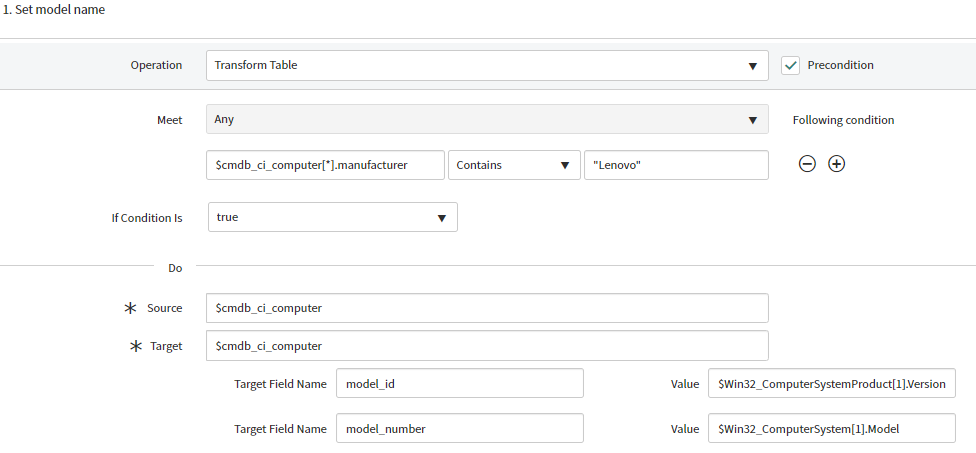Click the model_number target field name

460,428
